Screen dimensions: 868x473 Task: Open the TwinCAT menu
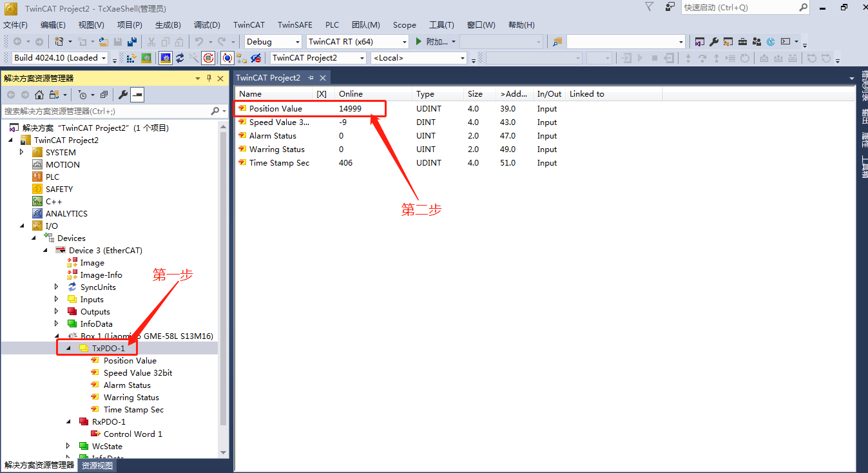[x=249, y=24]
